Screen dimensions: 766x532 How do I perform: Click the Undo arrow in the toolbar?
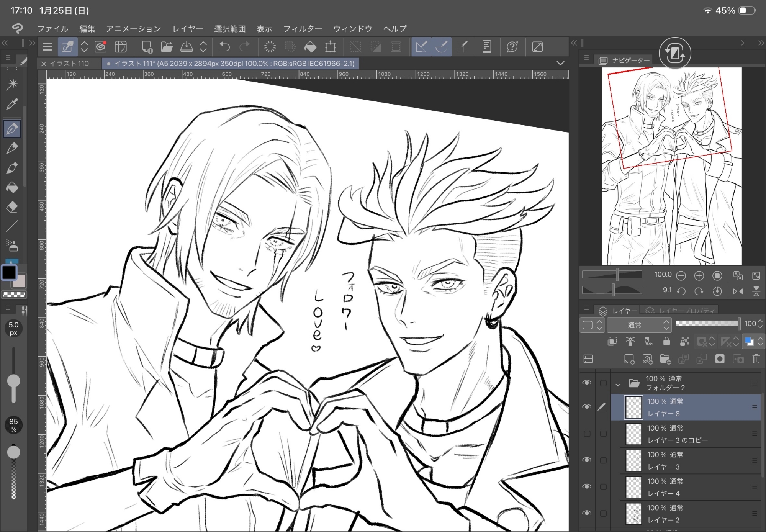click(225, 47)
